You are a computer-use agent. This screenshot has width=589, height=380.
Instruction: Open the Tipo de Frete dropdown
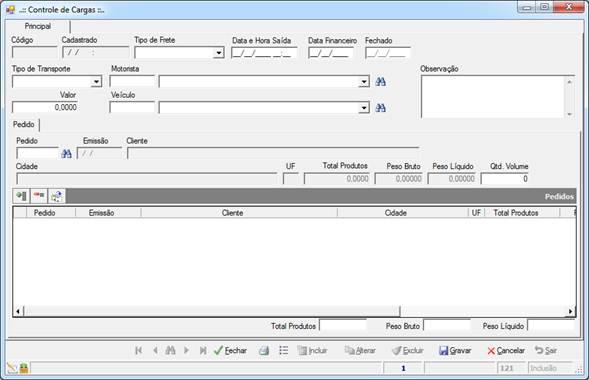tap(219, 53)
